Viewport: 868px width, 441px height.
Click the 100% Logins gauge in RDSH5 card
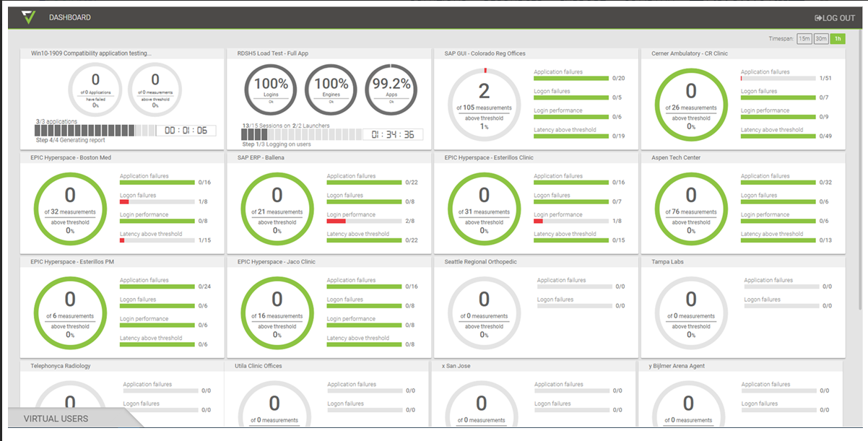click(x=271, y=89)
